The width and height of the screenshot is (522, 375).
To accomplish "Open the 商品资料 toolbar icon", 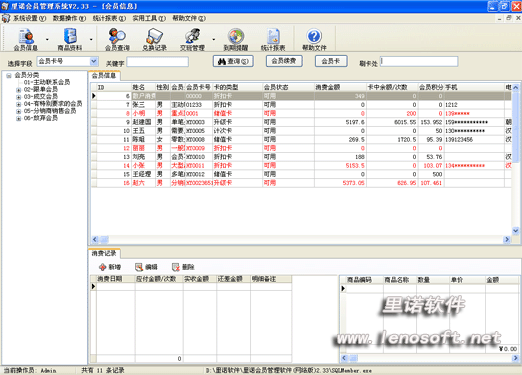I will coord(70,36).
